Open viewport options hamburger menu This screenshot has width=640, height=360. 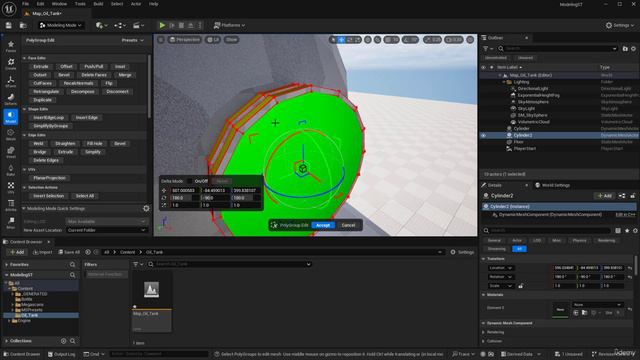pyautogui.click(x=161, y=40)
